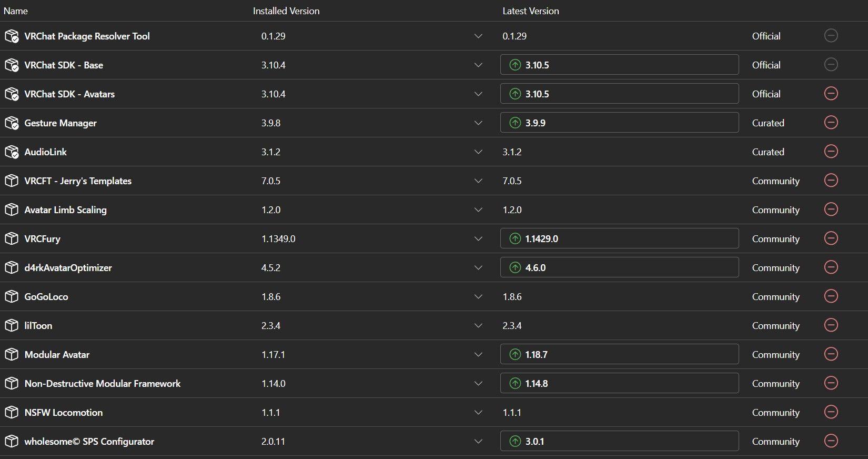Click the VRCFury package icon

pos(12,238)
